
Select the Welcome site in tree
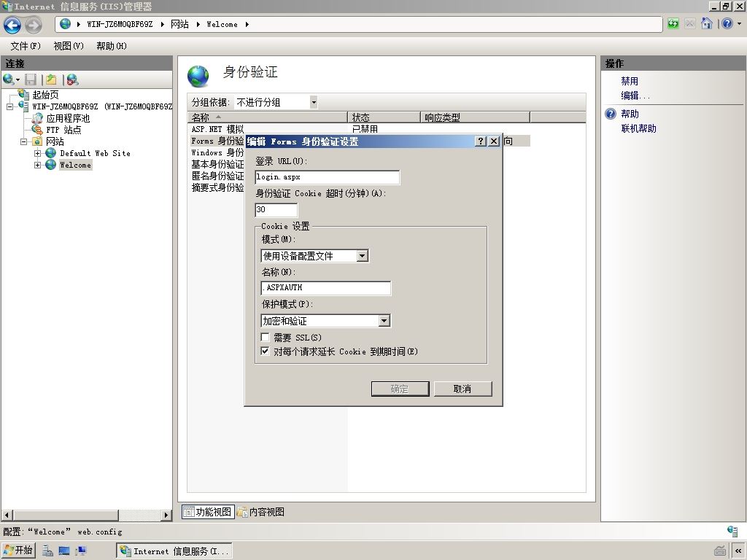click(75, 165)
